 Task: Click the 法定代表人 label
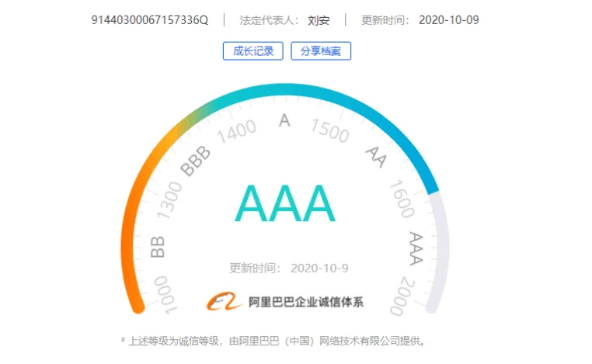[x=269, y=20]
